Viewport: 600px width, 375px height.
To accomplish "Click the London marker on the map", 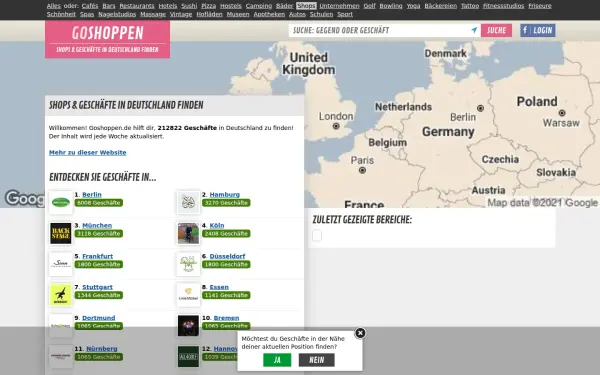I will pyautogui.click(x=336, y=126).
